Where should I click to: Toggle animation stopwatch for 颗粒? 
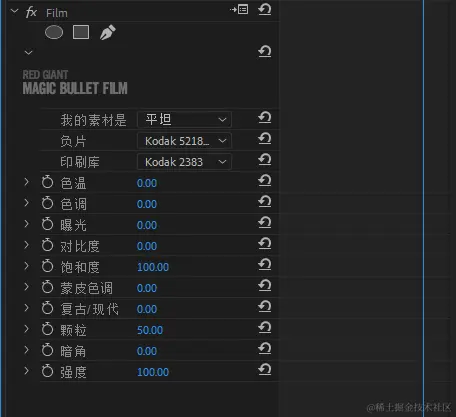47,329
